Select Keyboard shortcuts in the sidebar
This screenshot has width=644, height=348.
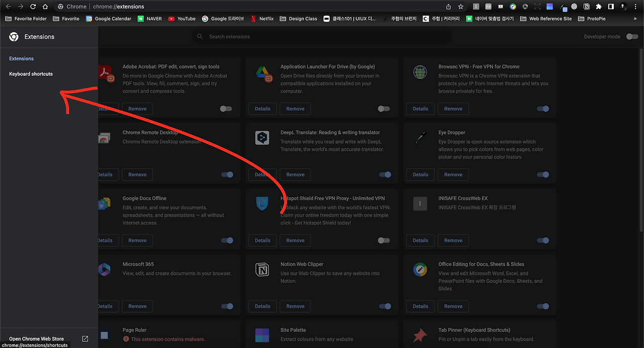[31, 74]
